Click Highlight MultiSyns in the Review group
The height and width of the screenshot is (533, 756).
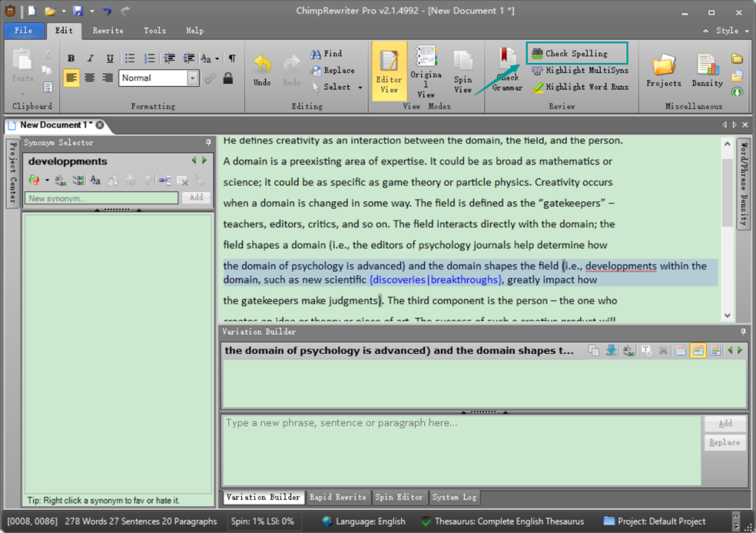[580, 71]
